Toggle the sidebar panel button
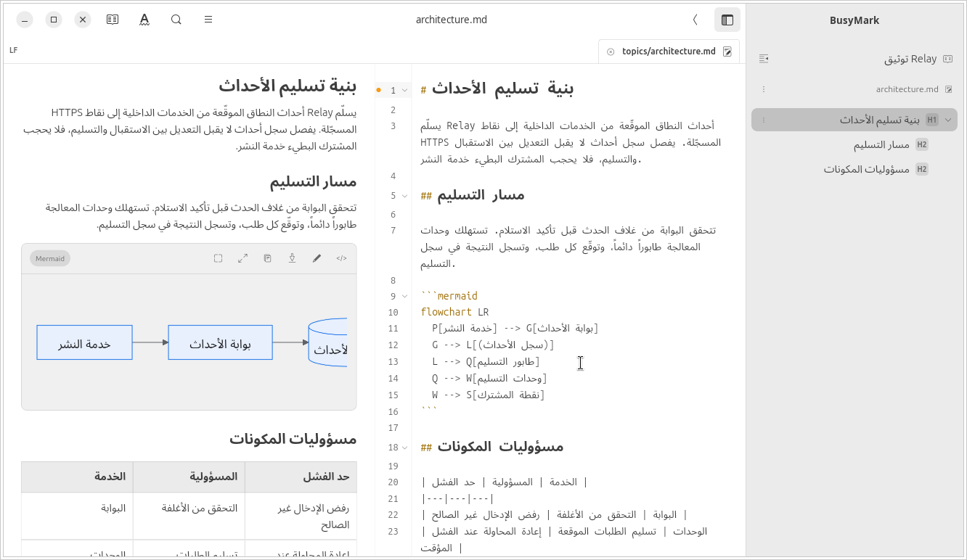 click(727, 20)
